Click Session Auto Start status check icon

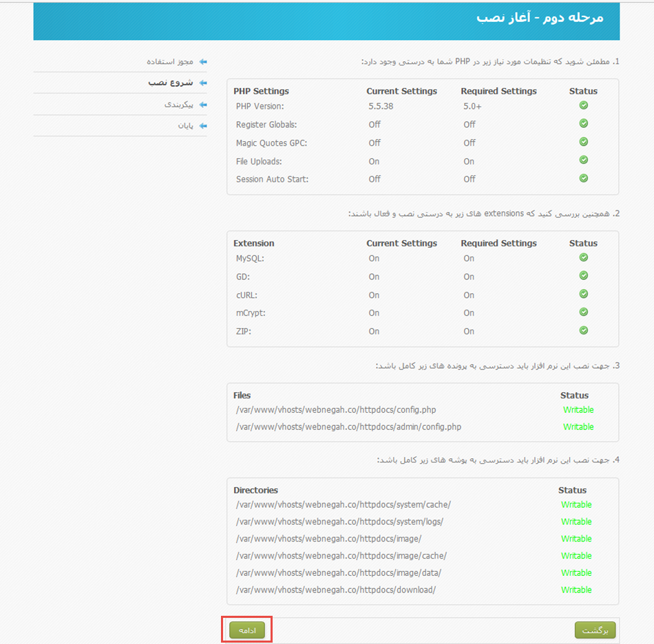[x=583, y=178]
